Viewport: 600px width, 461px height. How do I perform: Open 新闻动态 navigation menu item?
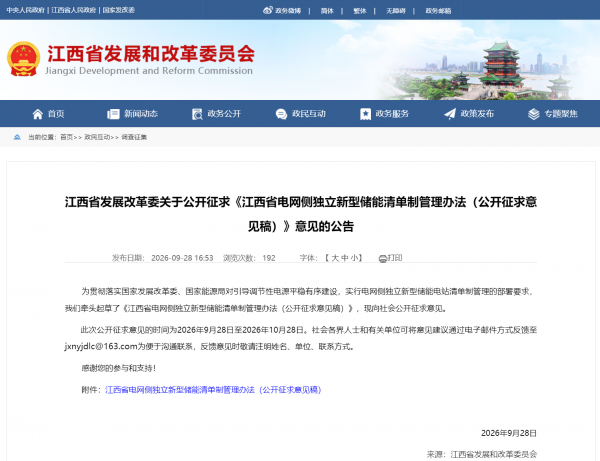click(x=141, y=114)
